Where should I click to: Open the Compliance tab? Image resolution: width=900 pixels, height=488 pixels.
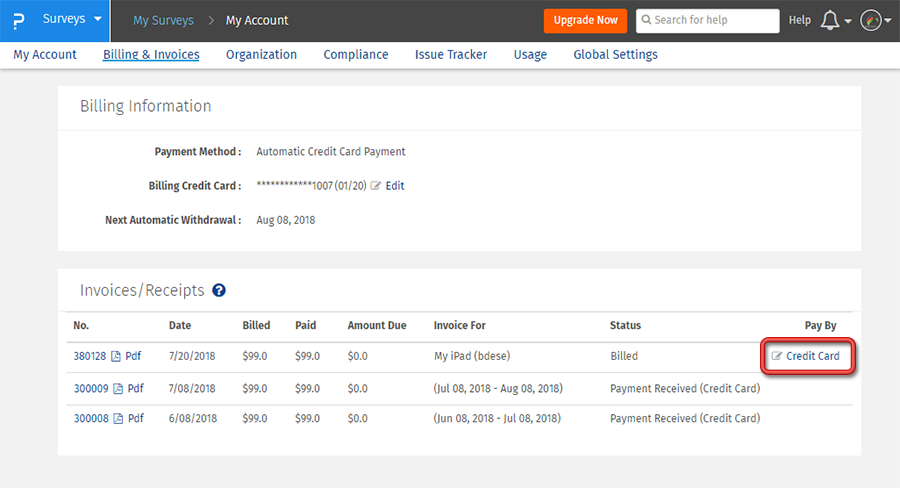355,55
